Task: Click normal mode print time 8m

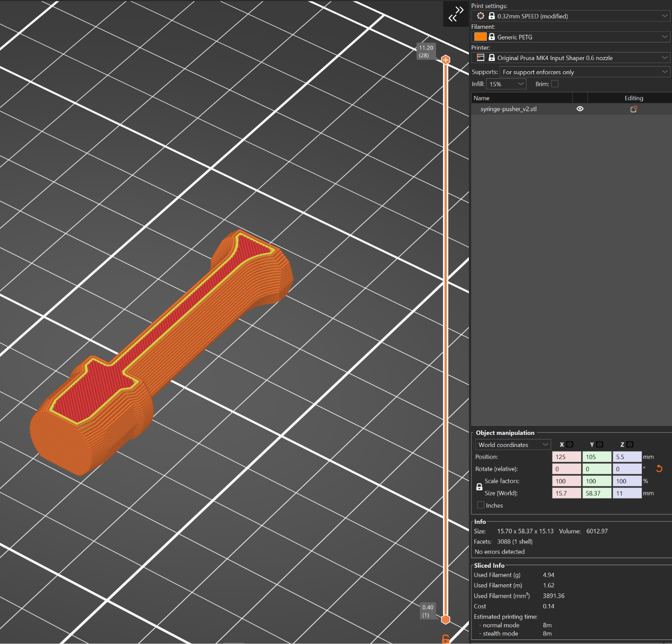Action: click(x=547, y=625)
